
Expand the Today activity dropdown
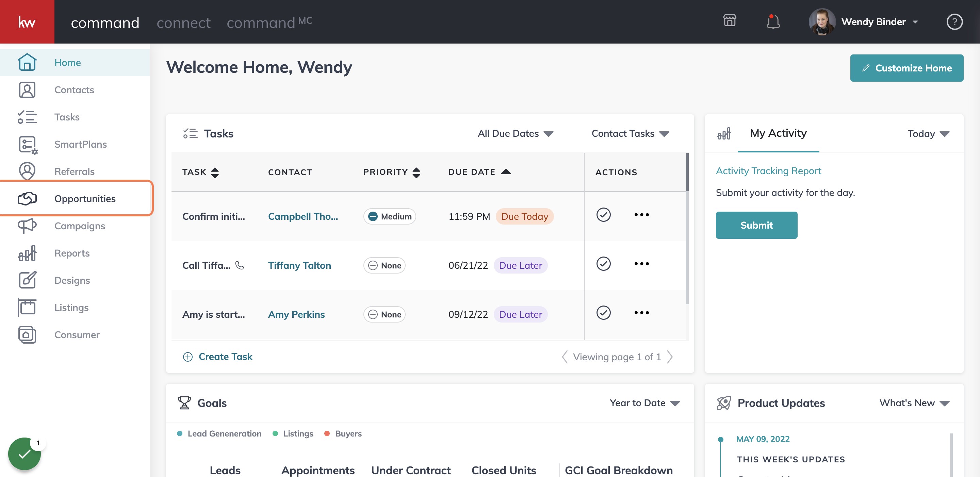tap(928, 134)
